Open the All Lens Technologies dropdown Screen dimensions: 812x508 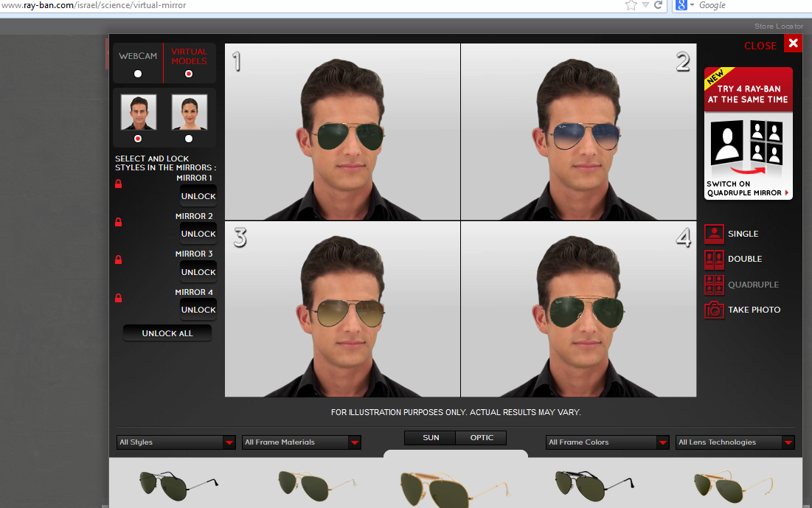[x=735, y=442]
